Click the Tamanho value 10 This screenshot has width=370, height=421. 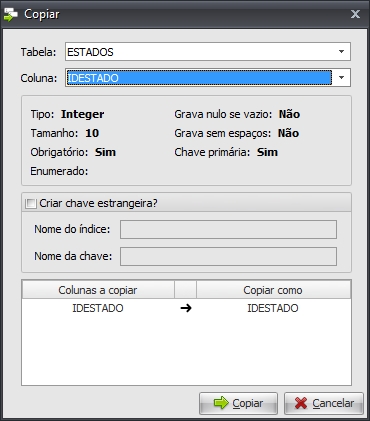point(92,133)
